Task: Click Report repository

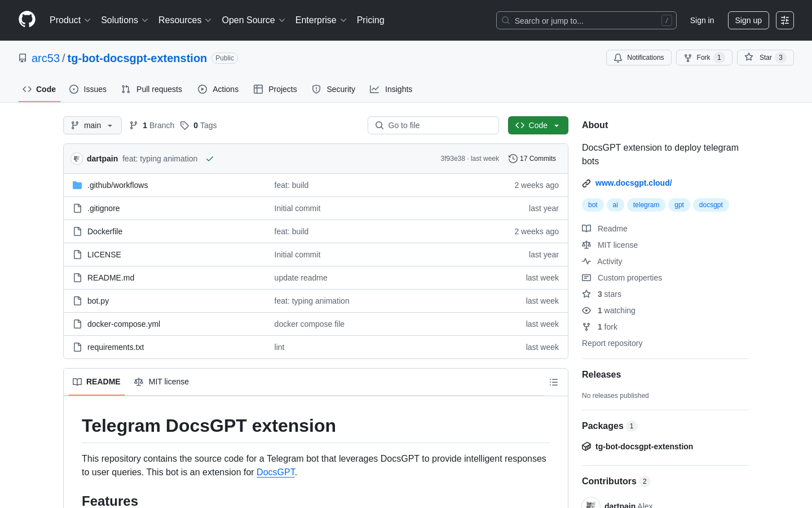Action: pyautogui.click(x=612, y=343)
